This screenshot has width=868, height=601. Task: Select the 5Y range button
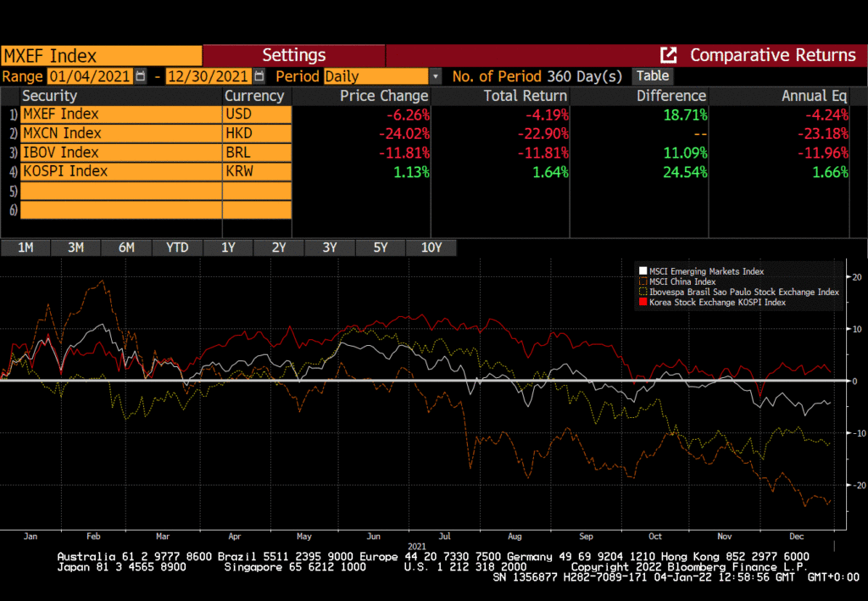pyautogui.click(x=381, y=248)
